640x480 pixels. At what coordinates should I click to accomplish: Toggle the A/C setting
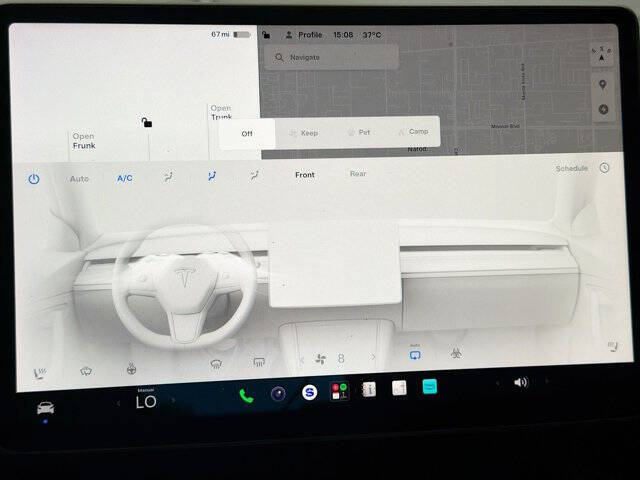[x=124, y=178]
